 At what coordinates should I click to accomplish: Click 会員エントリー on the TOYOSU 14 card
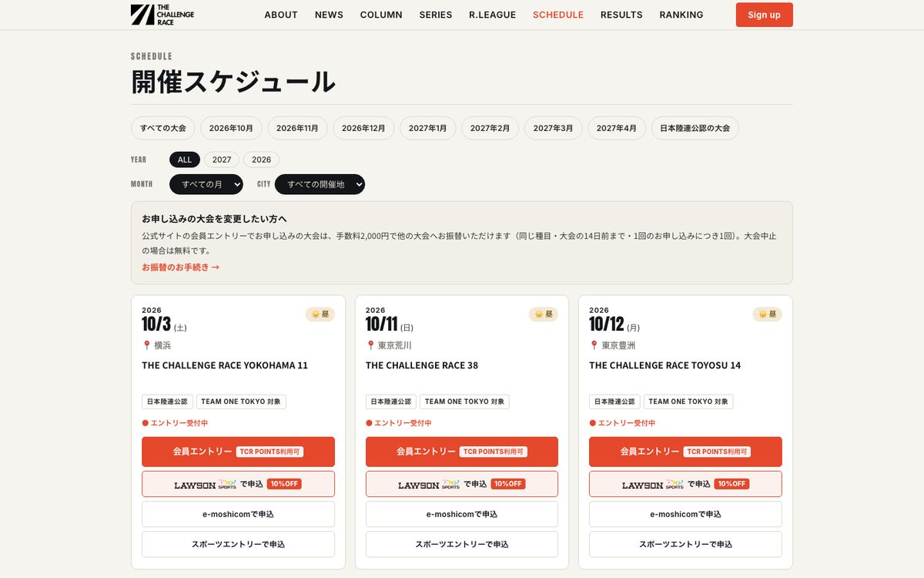point(685,452)
